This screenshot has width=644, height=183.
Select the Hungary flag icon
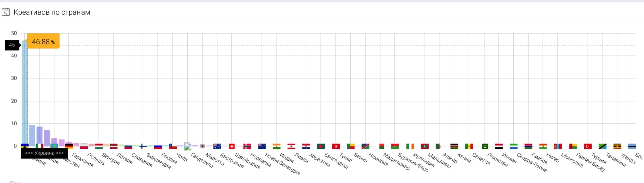[x=99, y=146]
